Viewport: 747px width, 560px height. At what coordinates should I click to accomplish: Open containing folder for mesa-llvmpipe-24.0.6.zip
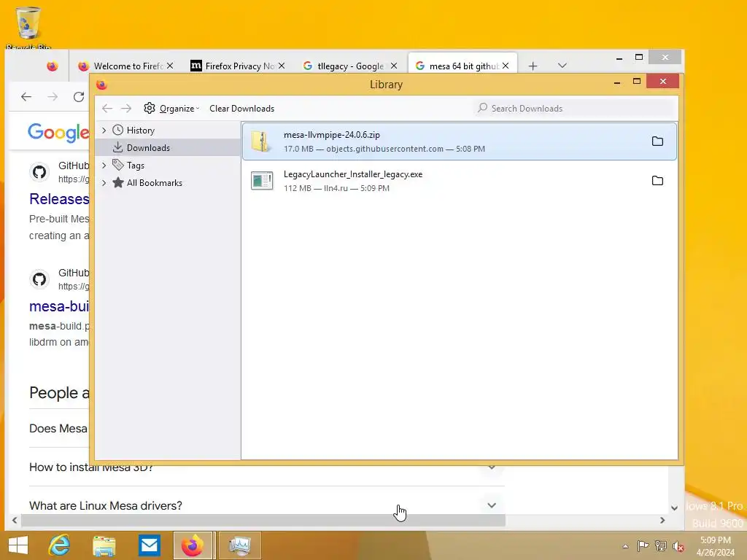pyautogui.click(x=657, y=141)
